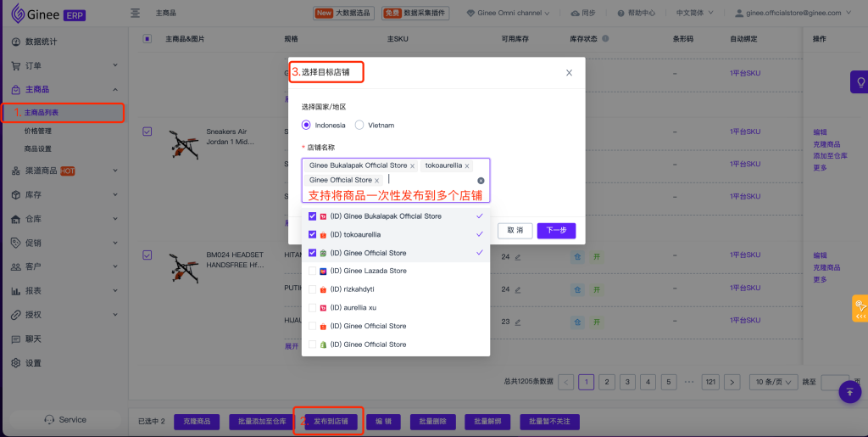Image resolution: width=868 pixels, height=437 pixels.
Task: Open 价格管理 in the sidebar
Action: click(x=37, y=132)
